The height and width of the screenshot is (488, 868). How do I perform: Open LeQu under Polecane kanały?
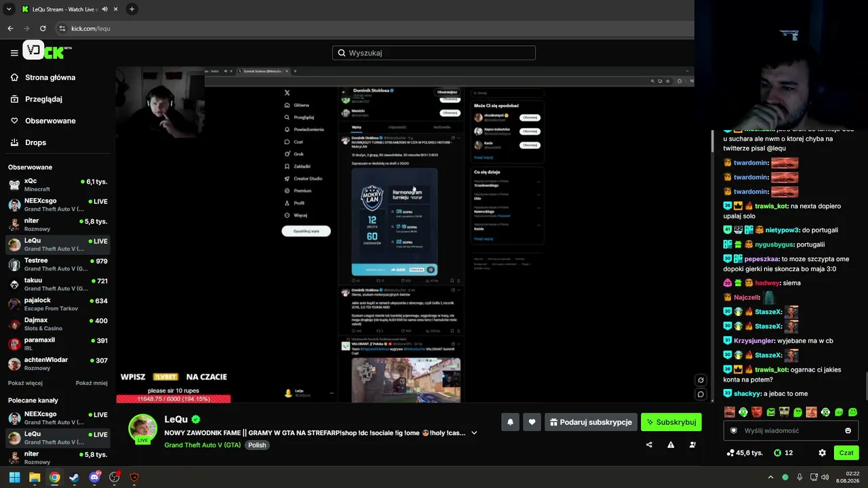[x=58, y=438]
